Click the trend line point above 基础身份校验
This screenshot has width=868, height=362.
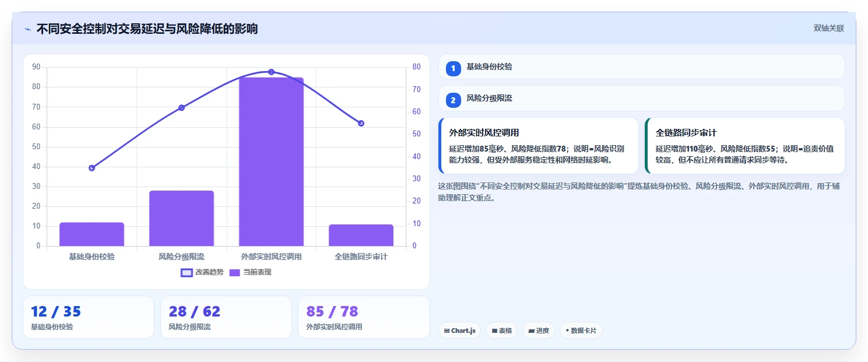[x=92, y=168]
